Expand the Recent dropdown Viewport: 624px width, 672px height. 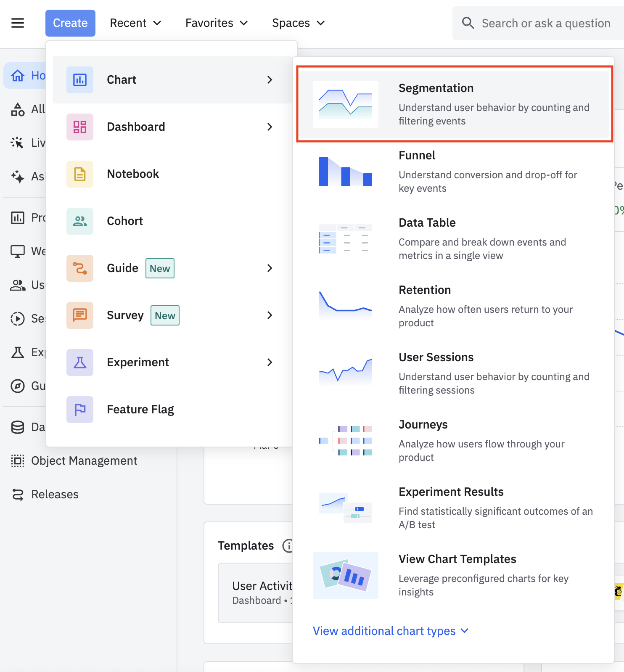[x=135, y=23]
